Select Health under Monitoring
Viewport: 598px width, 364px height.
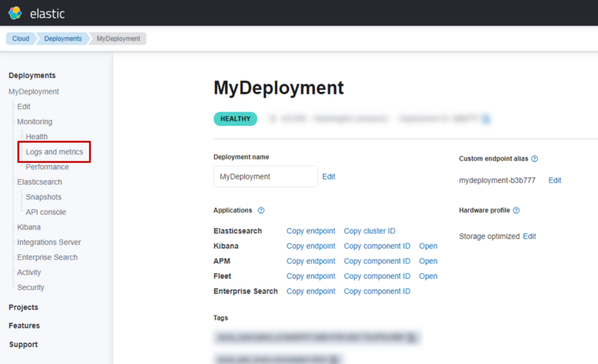tap(37, 136)
